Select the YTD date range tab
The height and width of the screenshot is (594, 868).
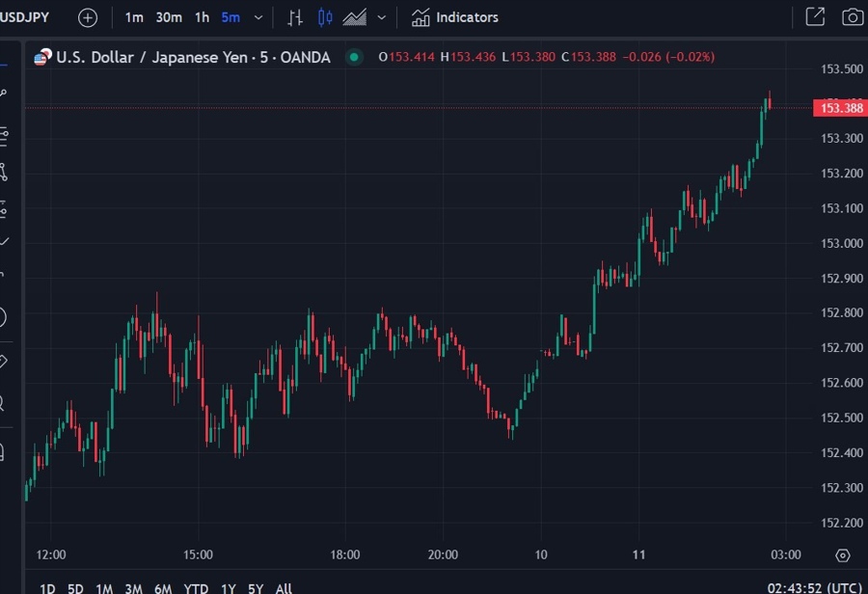click(x=196, y=588)
